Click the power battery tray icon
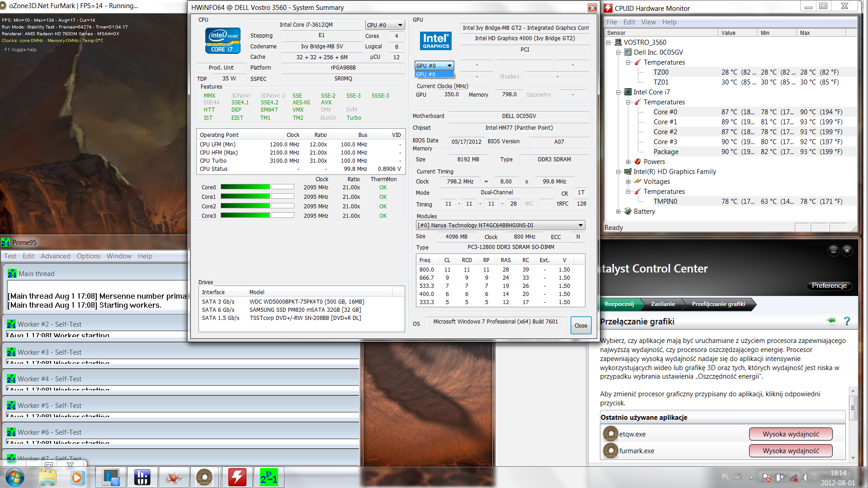This screenshot has width=868, height=488. coord(780,478)
